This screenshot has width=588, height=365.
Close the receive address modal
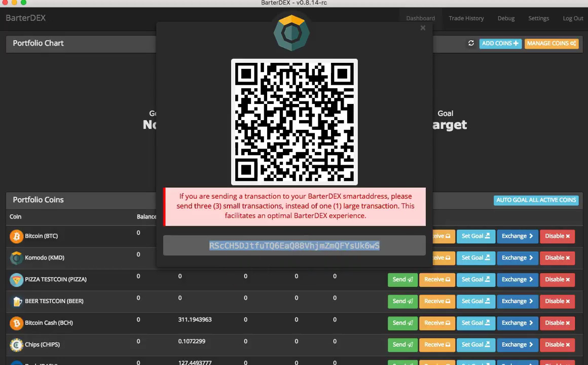tap(423, 28)
